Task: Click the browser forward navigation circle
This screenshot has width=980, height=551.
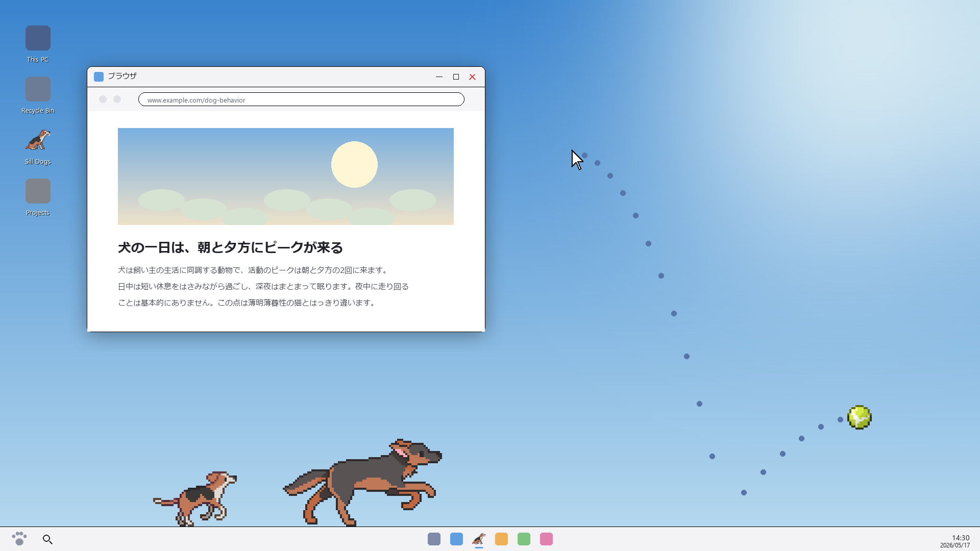Action: point(117,99)
